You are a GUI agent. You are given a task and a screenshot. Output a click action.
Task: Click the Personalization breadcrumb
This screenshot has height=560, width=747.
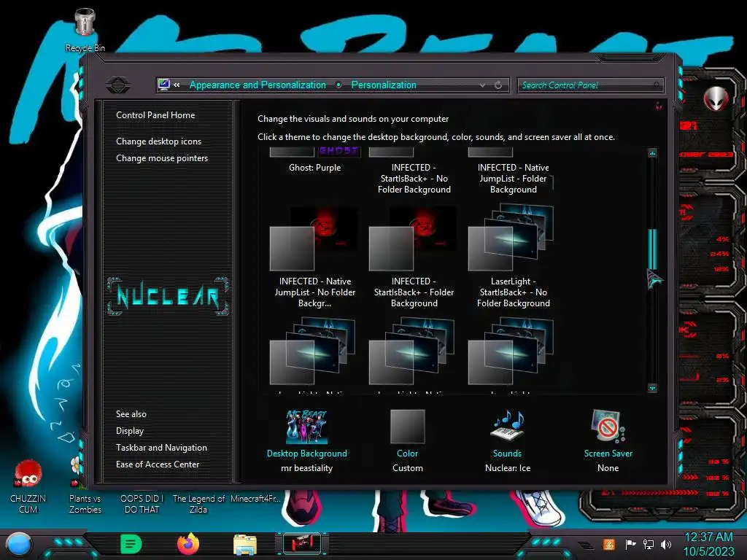pyautogui.click(x=384, y=85)
